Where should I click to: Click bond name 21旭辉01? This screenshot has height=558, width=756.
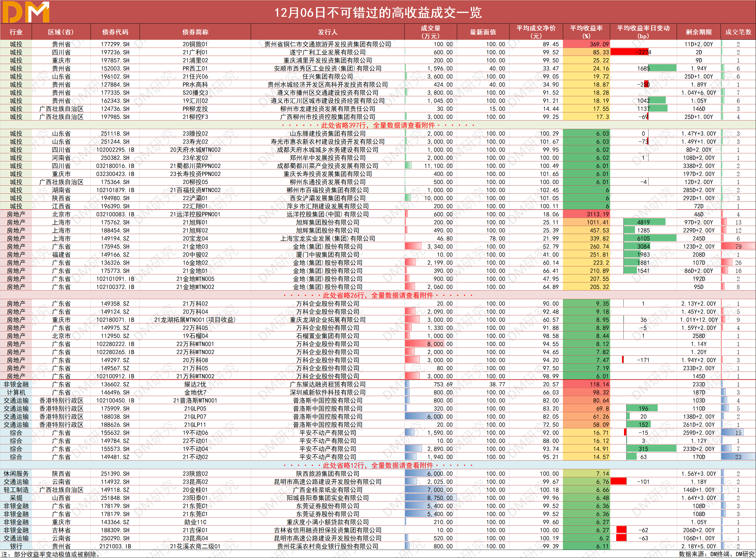(x=195, y=223)
